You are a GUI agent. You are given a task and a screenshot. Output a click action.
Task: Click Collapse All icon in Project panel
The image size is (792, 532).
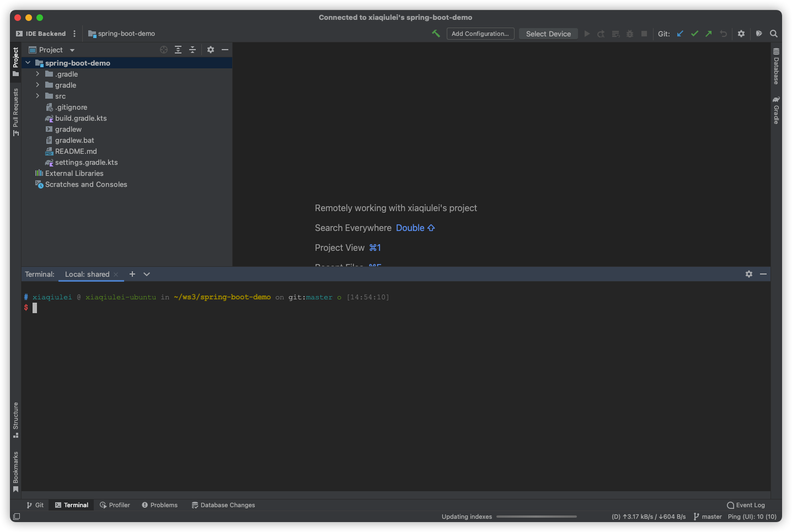192,50
